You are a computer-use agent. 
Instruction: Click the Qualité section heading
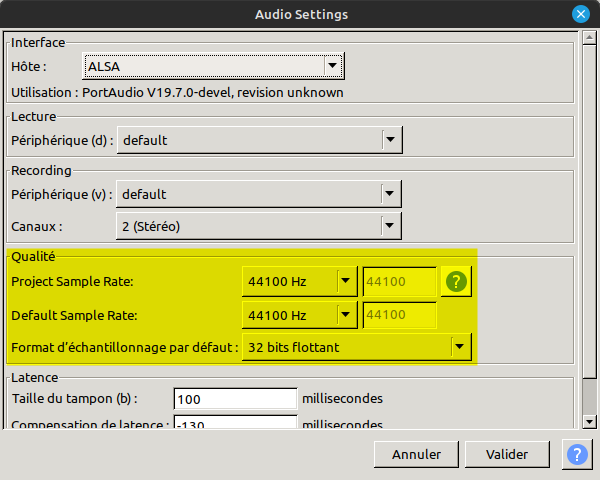click(x=33, y=256)
